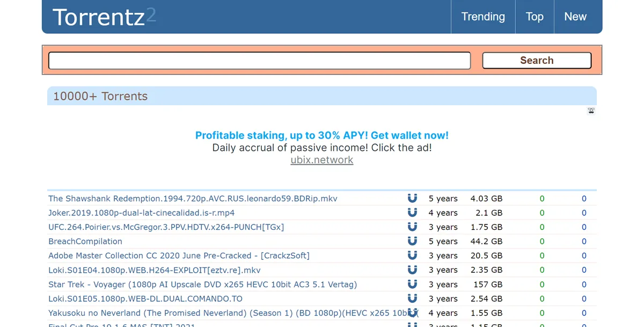Click the 10000+ Torrents heading
The width and height of the screenshot is (644, 327).
pyautogui.click(x=100, y=96)
